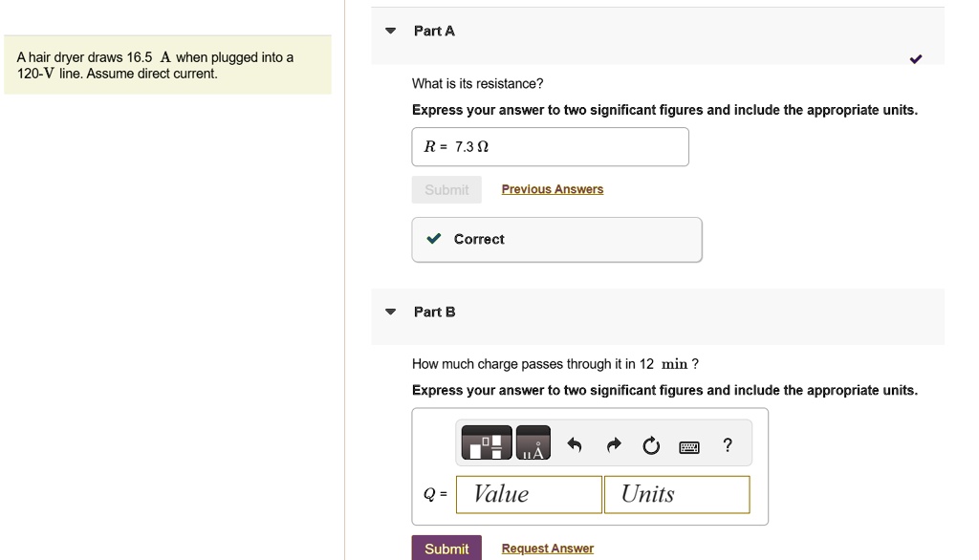This screenshot has height=560, width=979.
Task: Open the symbols palette button
Action: coord(533,442)
